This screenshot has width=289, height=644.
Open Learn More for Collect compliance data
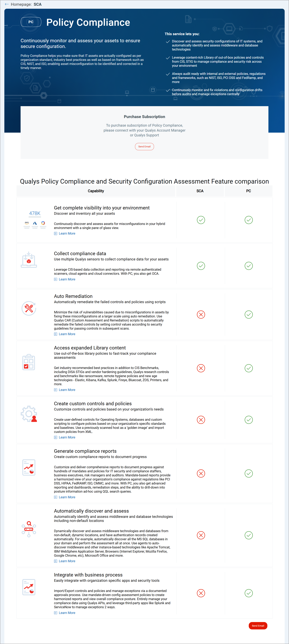[67, 279]
